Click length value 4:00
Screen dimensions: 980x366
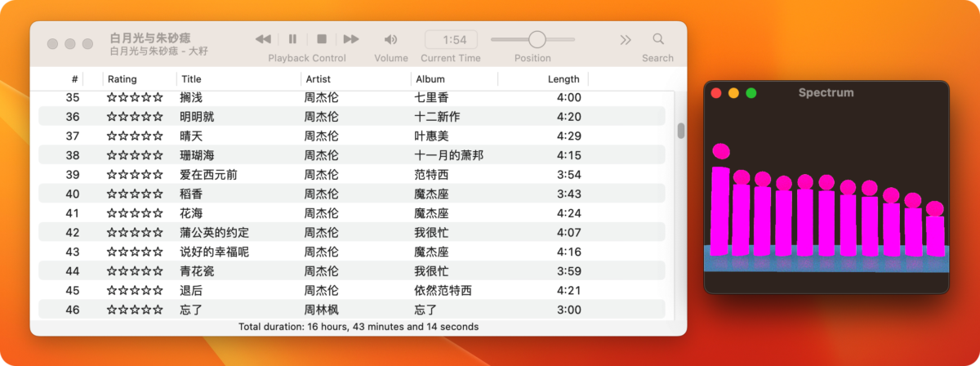tap(568, 97)
